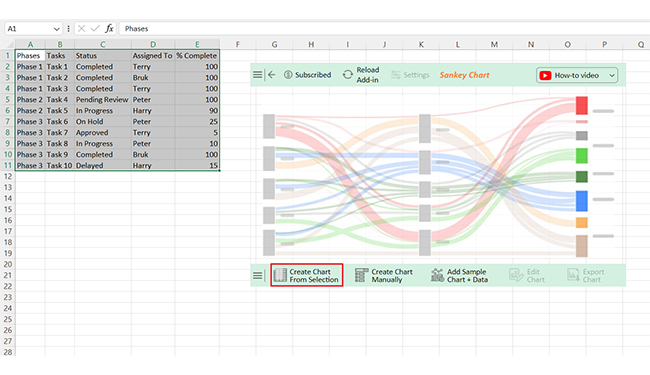Click Add Sample Chart icon
This screenshot has width=650, height=375.
point(437,275)
